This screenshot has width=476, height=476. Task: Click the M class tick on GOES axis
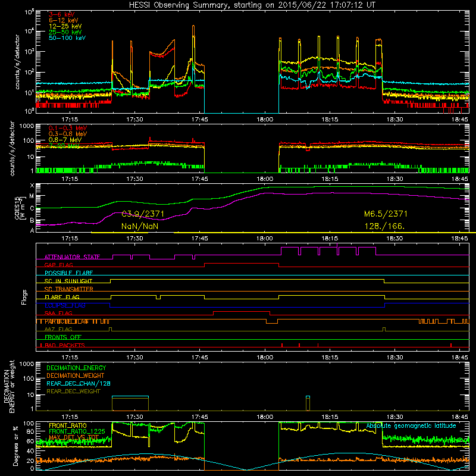tap(32, 196)
